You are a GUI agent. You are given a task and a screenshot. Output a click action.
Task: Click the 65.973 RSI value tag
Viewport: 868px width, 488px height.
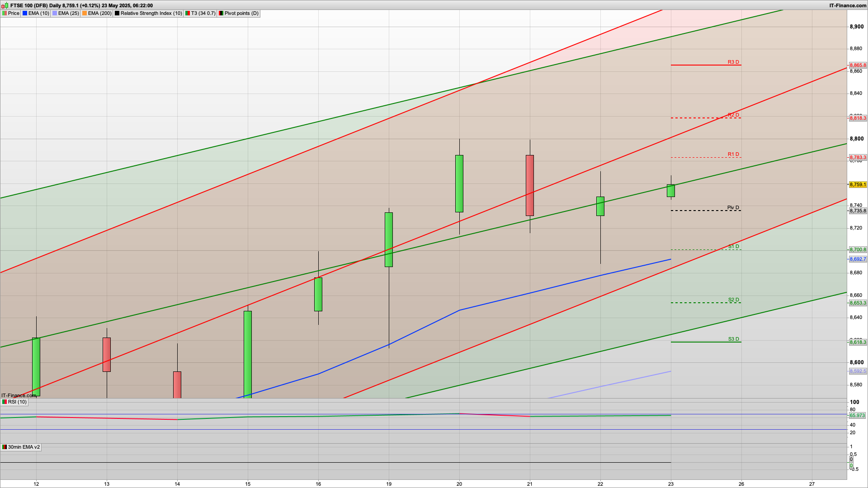tap(857, 415)
